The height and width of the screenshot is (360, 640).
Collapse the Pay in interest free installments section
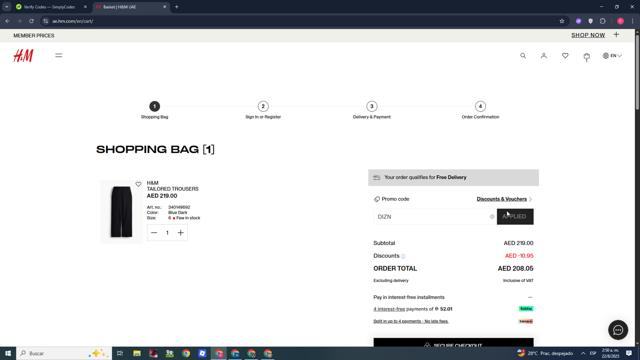point(530,297)
